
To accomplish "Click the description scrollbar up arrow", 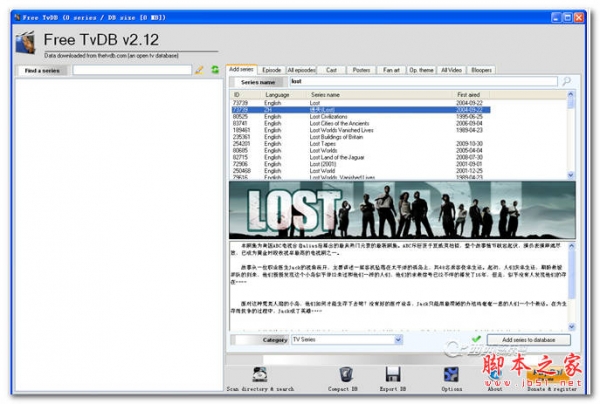I will click(572, 246).
